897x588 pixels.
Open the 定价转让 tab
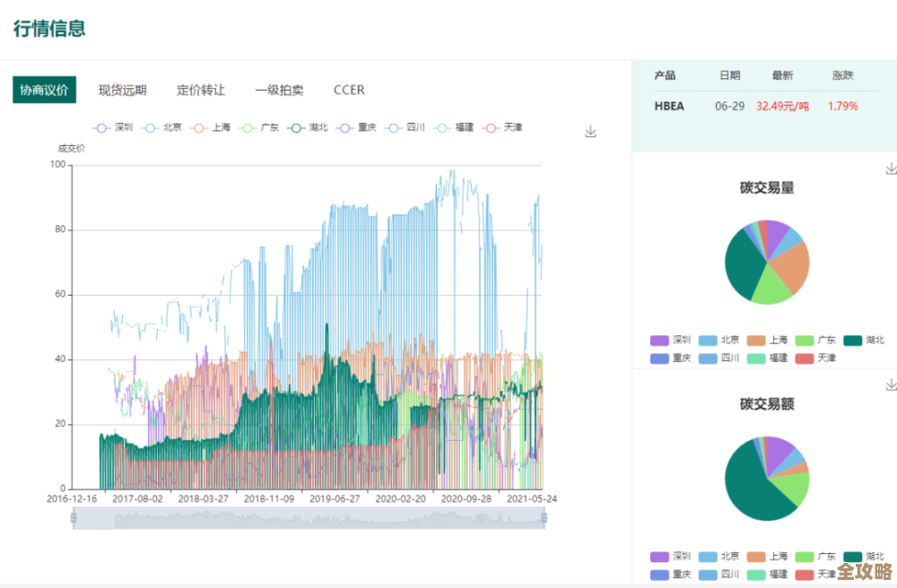(x=200, y=90)
